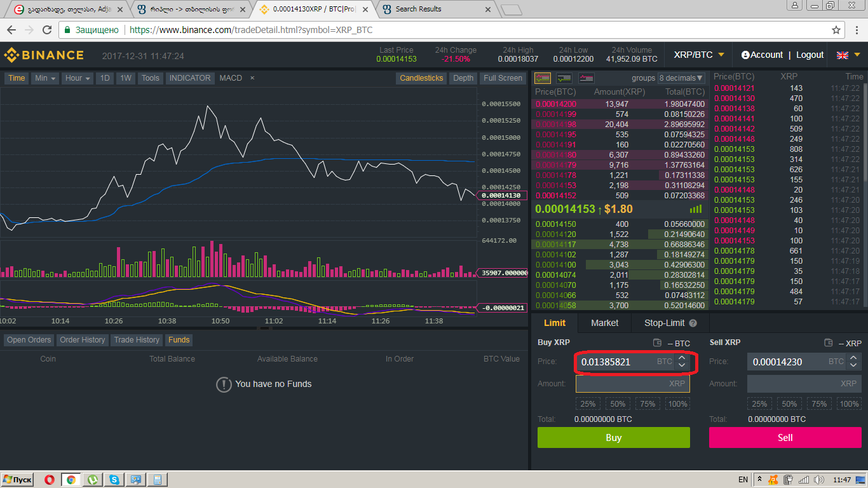Click the BTC wallet icon in Buy XRP

click(658, 343)
